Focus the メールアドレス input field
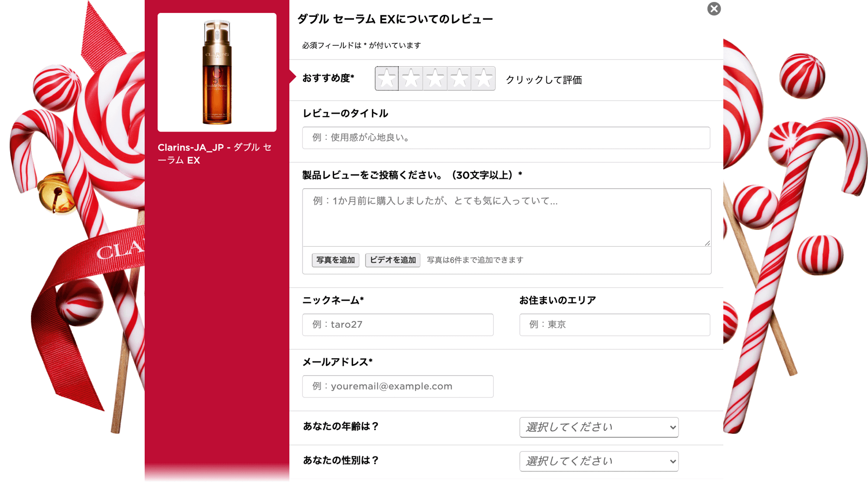The image size is (868, 482). 398,387
